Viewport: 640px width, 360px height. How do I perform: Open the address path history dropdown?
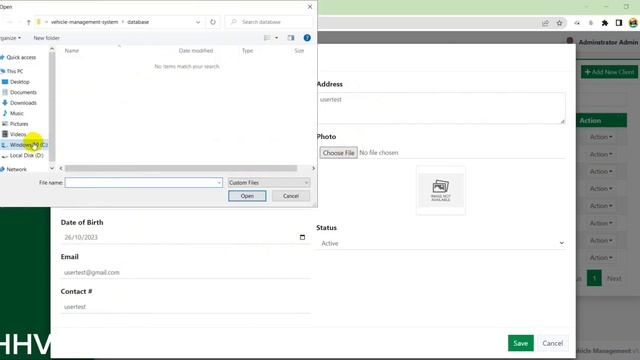198,22
